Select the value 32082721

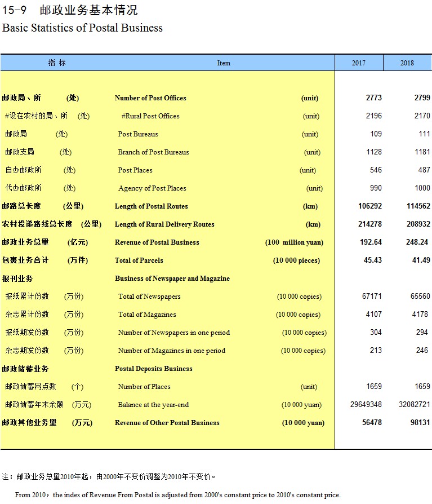pos(415,404)
